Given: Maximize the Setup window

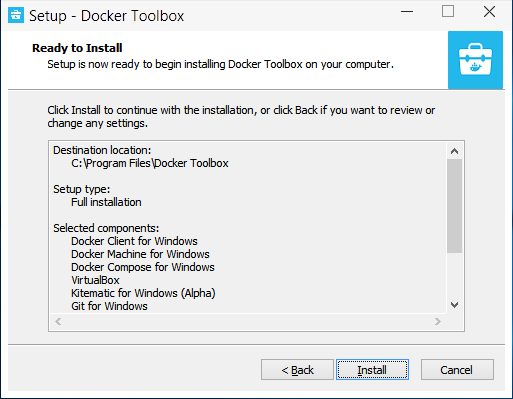Looking at the screenshot, I should pyautogui.click(x=448, y=12).
